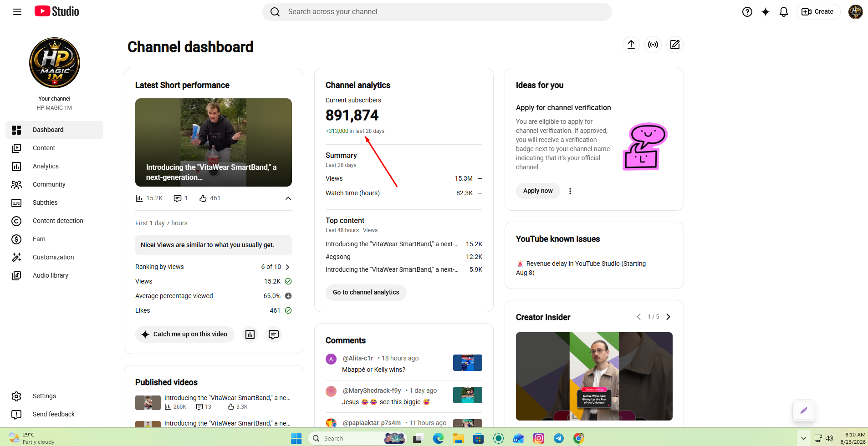
Task: Open the latest Short video thumbnail
Action: (x=214, y=142)
